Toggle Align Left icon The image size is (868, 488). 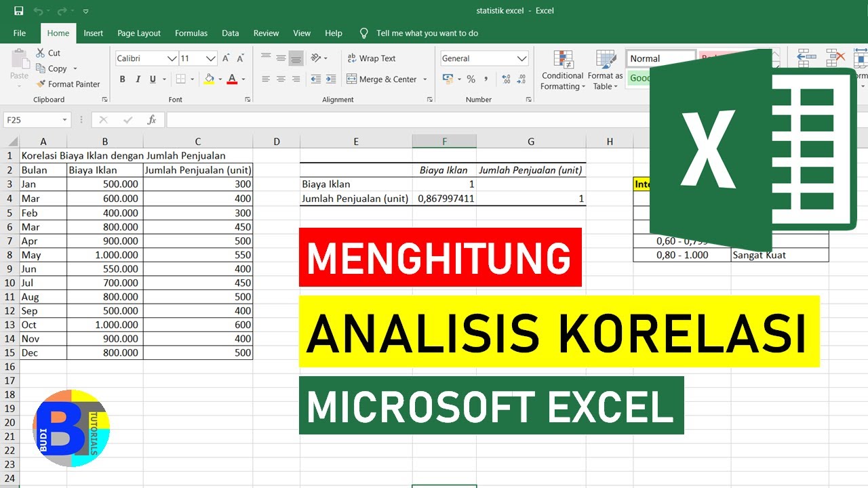[266, 79]
